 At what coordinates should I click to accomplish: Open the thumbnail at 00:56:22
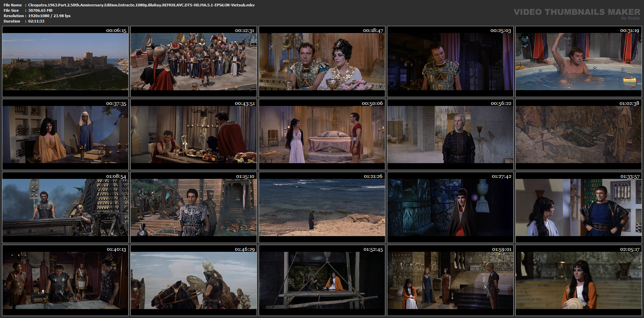pos(450,134)
